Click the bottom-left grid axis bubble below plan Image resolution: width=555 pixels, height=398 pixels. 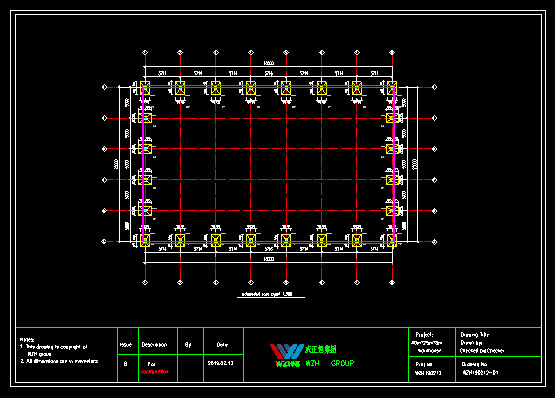[145, 283]
